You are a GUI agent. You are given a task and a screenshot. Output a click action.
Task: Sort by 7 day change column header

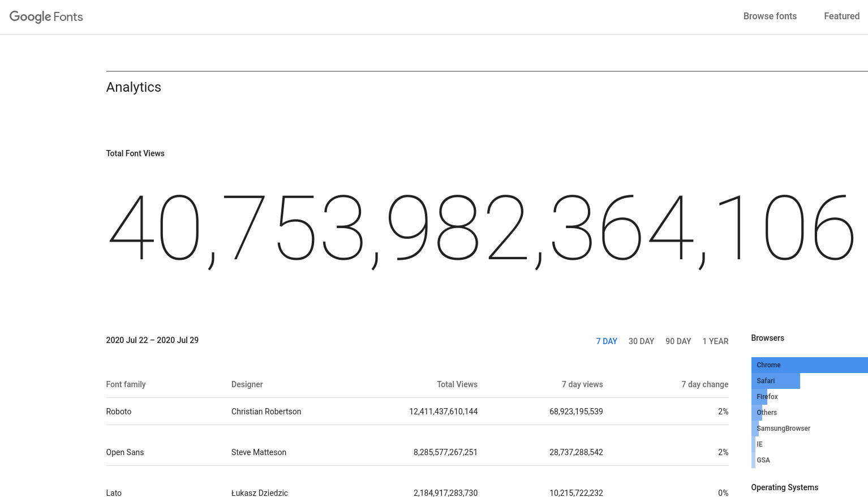[704, 384]
